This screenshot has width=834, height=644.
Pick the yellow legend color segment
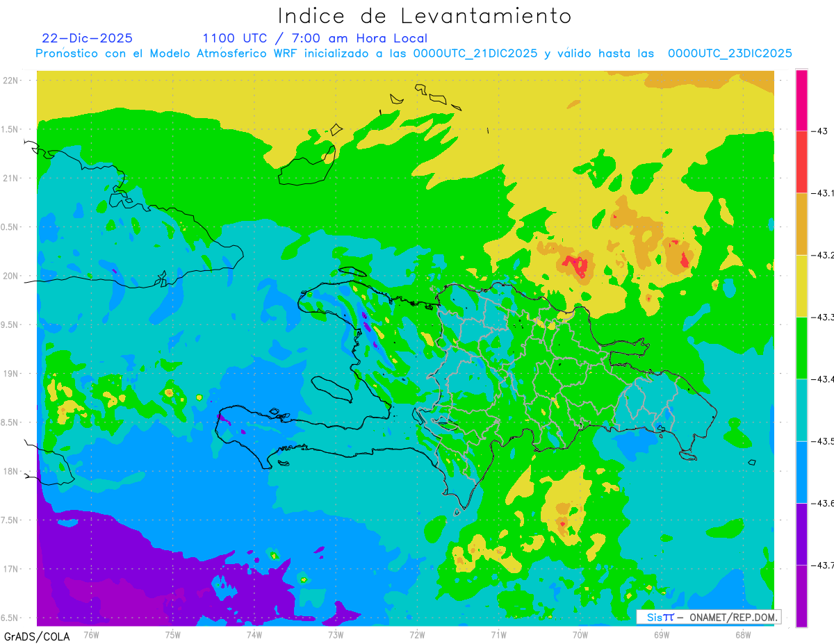801,286
